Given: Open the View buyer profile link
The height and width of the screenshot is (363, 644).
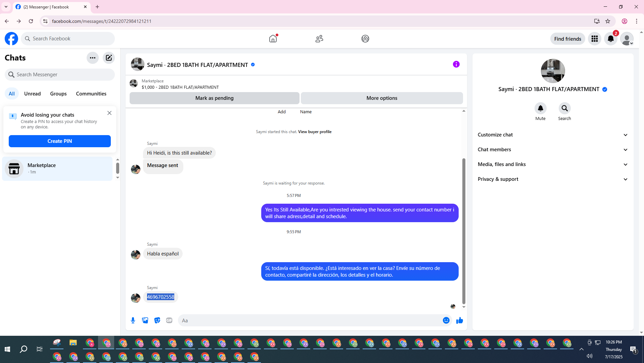Looking at the screenshot, I should pyautogui.click(x=315, y=132).
